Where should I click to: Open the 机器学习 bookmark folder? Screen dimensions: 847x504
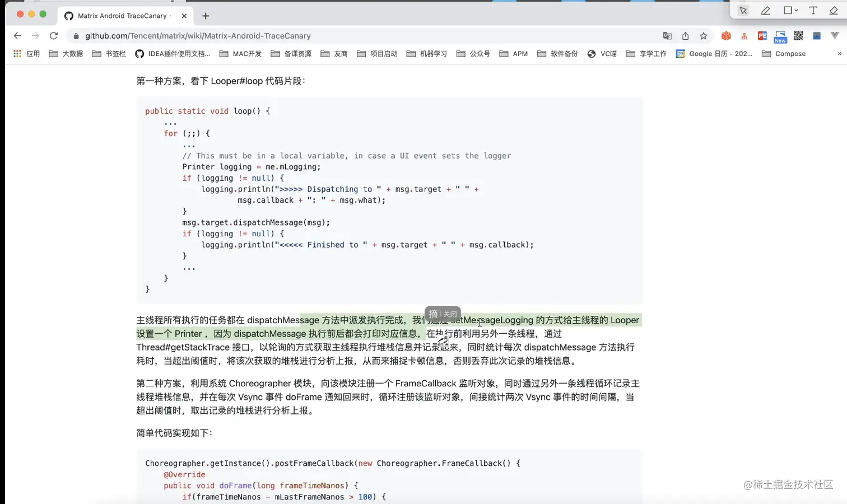[x=427, y=54]
